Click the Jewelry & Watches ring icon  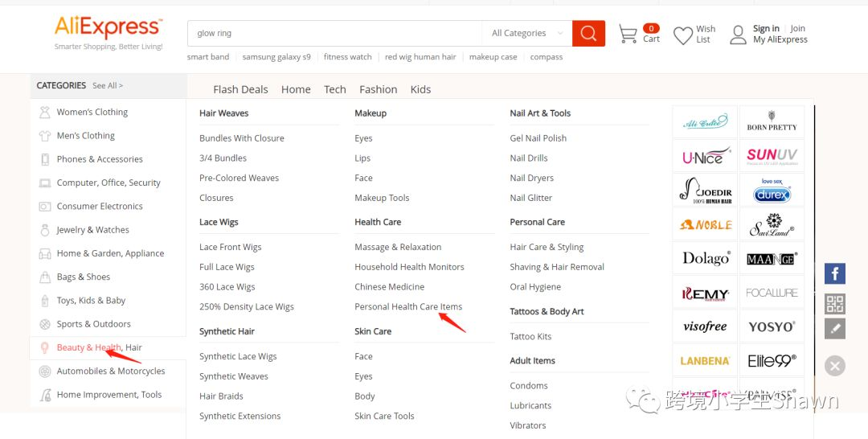[45, 230]
